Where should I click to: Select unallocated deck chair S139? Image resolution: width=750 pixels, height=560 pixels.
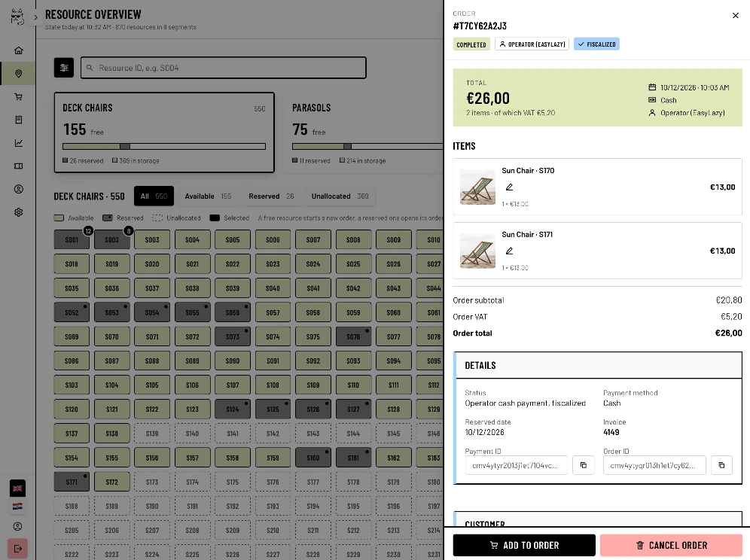click(152, 434)
